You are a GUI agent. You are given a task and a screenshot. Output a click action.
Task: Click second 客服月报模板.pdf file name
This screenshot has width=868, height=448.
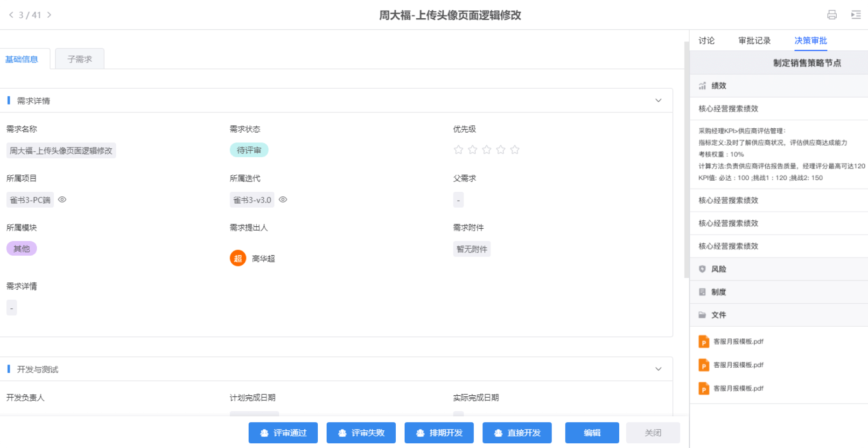click(739, 365)
